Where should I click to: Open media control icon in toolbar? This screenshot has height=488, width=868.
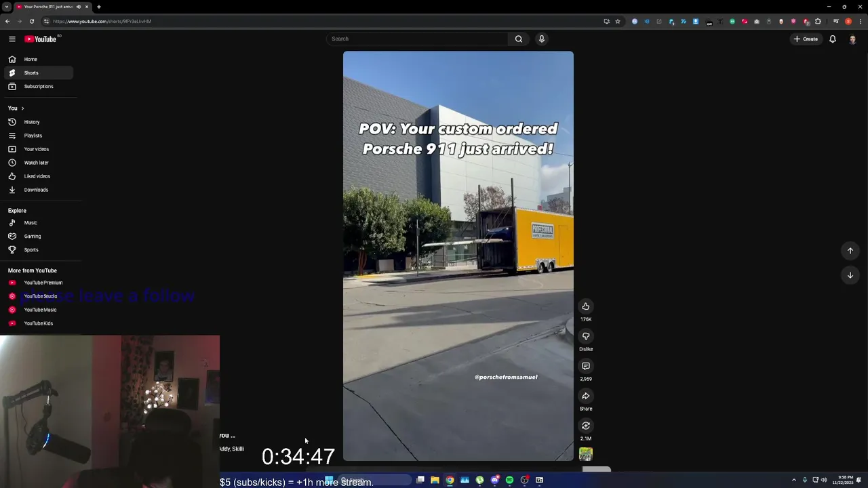[x=836, y=21]
